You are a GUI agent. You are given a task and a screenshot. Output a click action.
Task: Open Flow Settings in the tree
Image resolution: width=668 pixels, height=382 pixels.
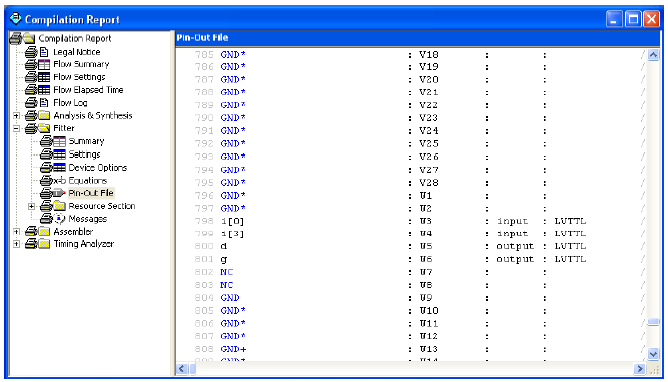79,77
